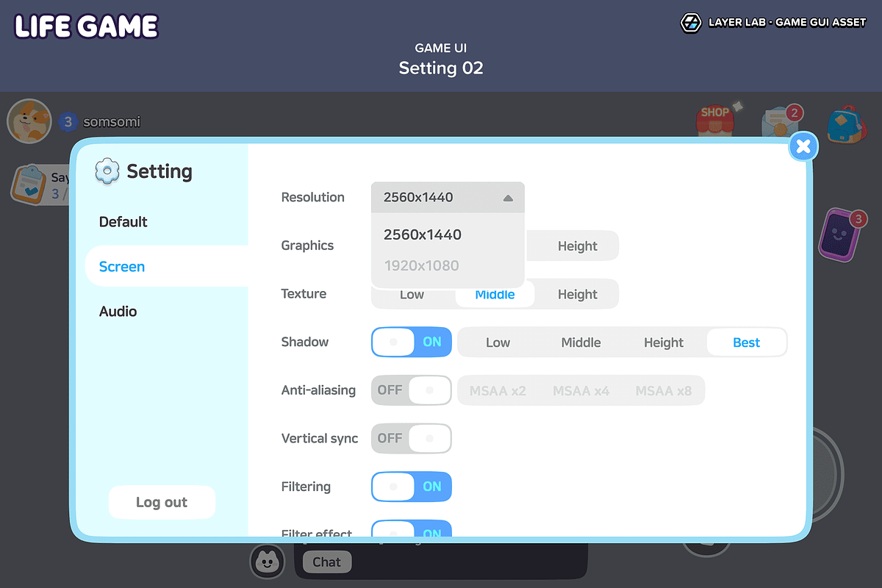Select MSAA x8 anti-aliasing option

(x=664, y=391)
